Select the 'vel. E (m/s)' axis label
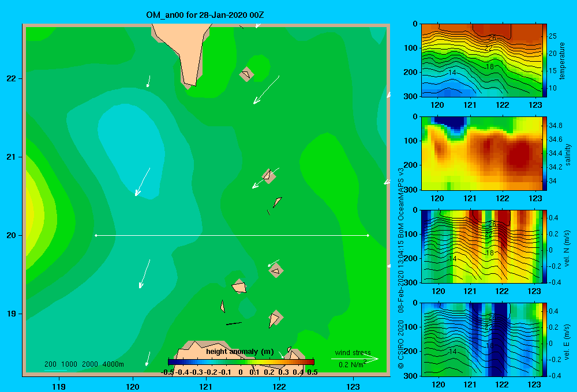This screenshot has height=392, width=577. pos(567,341)
